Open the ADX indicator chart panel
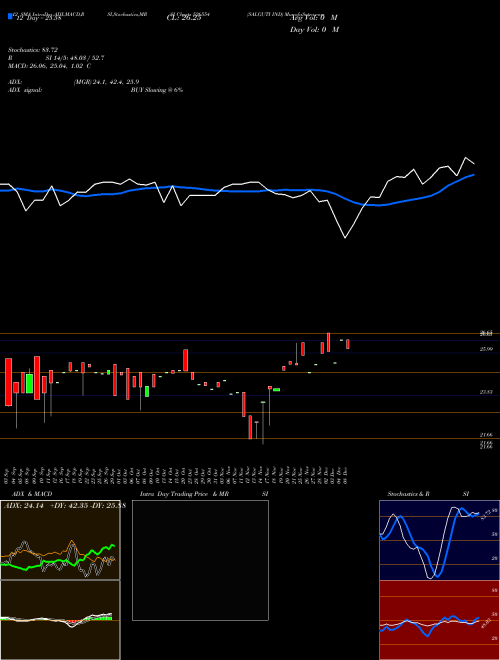Screen dimensions: 500x660 [x=60, y=540]
